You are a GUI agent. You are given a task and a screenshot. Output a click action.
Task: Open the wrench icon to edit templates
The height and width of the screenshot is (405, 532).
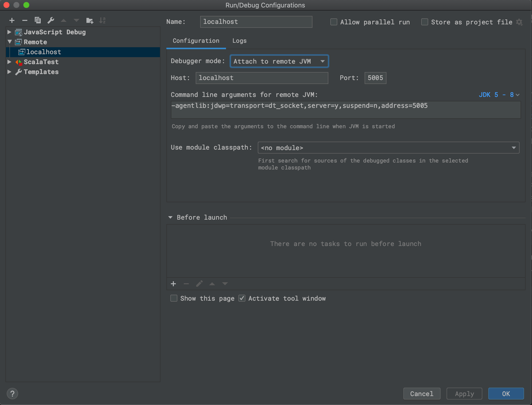(51, 20)
